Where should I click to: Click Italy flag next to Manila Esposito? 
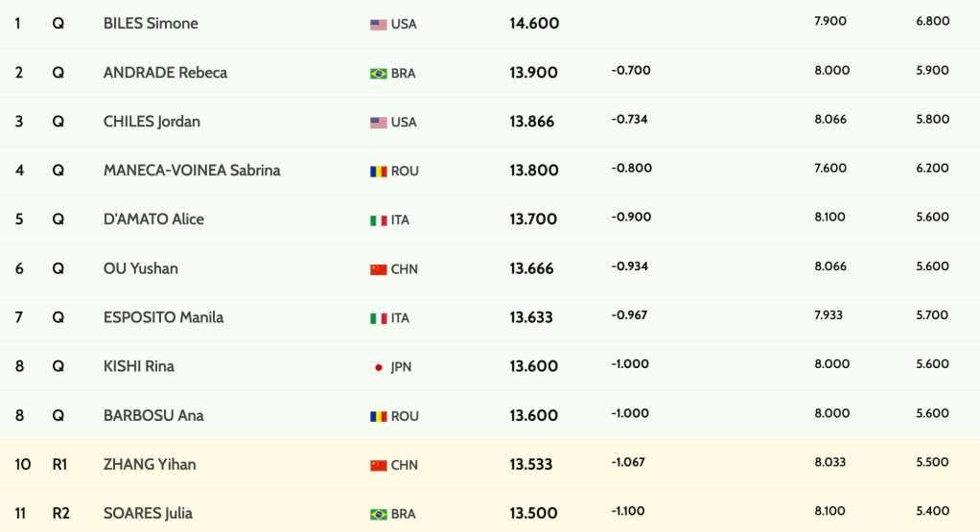[379, 318]
